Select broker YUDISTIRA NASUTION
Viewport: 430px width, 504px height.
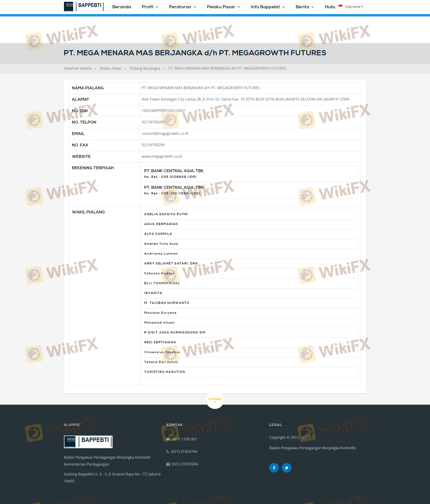click(250, 372)
